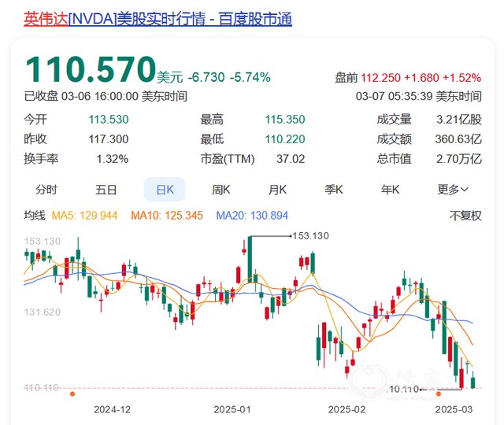
Task: Click the 110.570 current price
Action: click(x=91, y=69)
